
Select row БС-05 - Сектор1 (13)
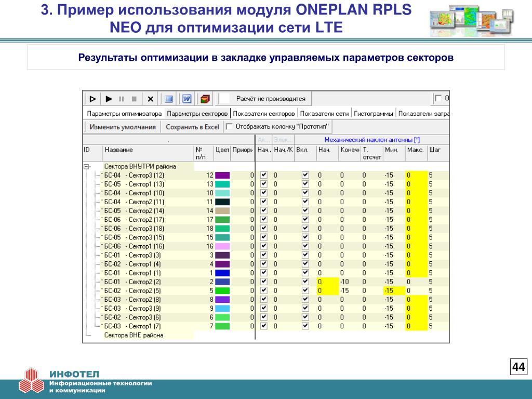tap(134, 184)
